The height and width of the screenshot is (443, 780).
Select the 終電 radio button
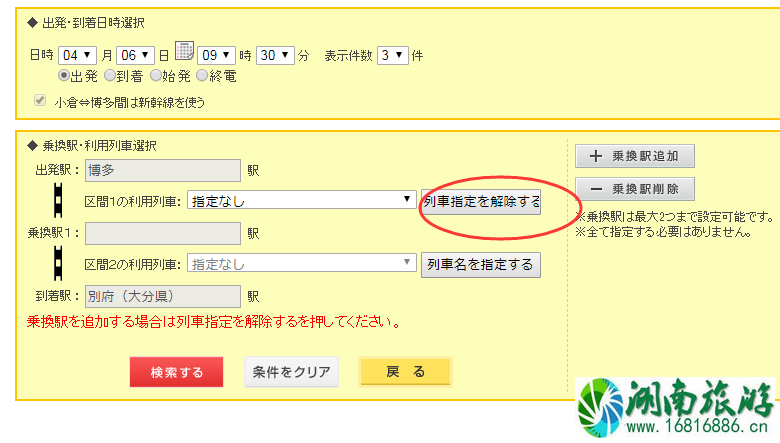(202, 76)
